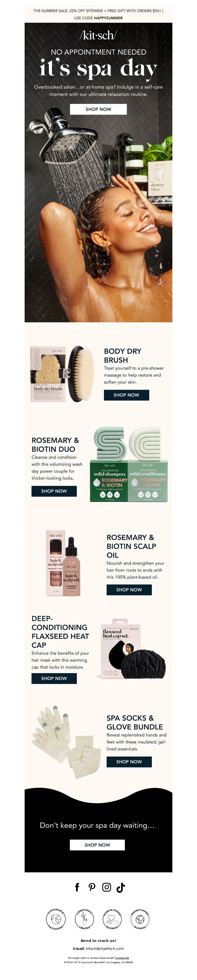Shop the Deep-Conditioning Flaxseed Heat Cap
The width and height of the screenshot is (197, 980).
click(54, 678)
